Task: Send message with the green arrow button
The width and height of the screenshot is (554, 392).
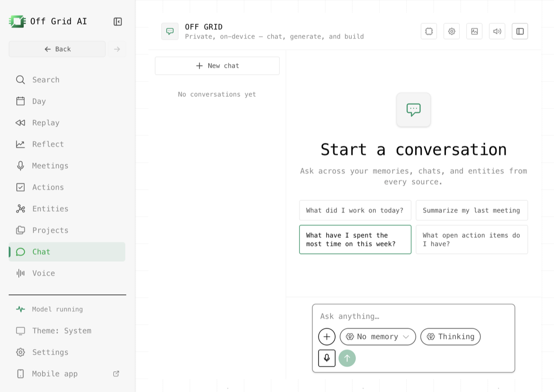Action: 347,358
